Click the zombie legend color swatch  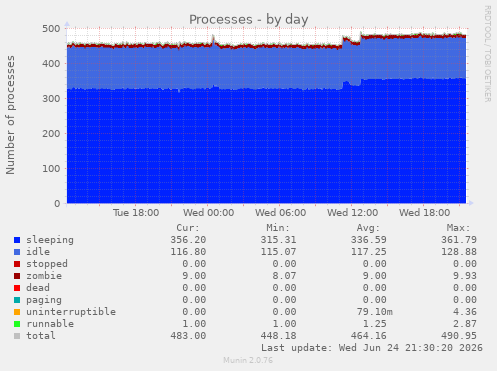pyautogui.click(x=17, y=276)
